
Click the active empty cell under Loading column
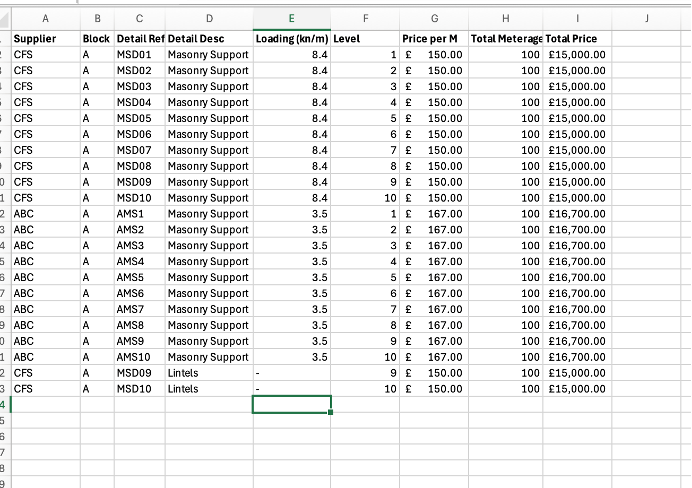pos(292,405)
